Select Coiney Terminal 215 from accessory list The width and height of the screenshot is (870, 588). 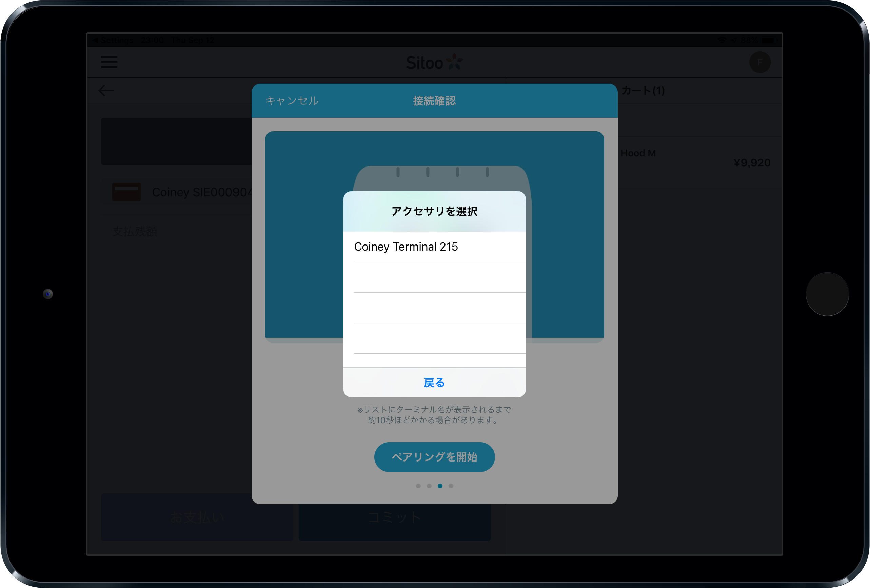[434, 247]
